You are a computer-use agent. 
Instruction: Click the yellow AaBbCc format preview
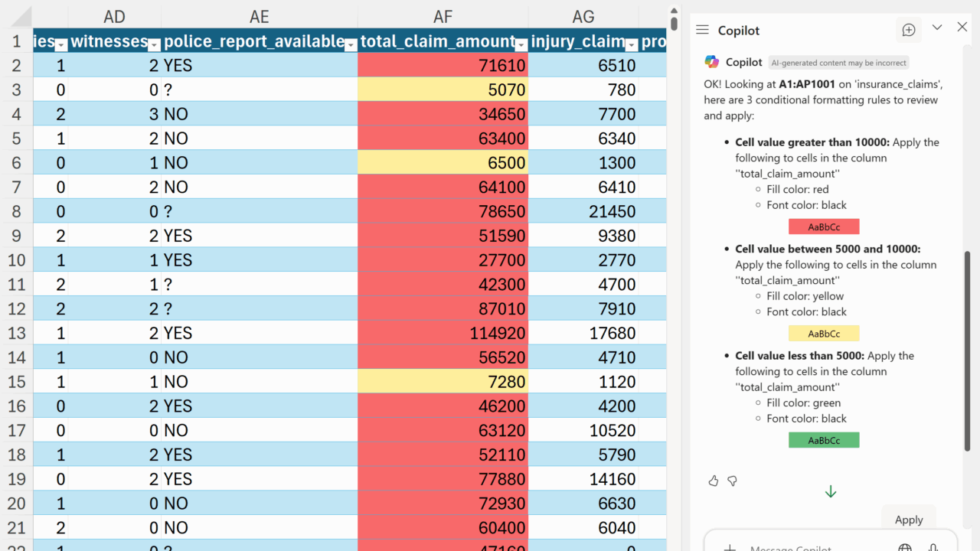824,334
